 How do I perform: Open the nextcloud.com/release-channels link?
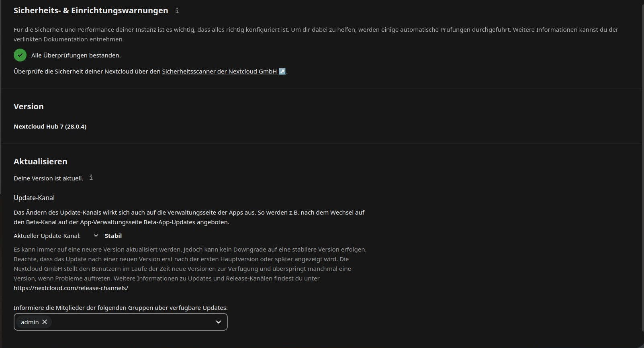[x=71, y=288]
